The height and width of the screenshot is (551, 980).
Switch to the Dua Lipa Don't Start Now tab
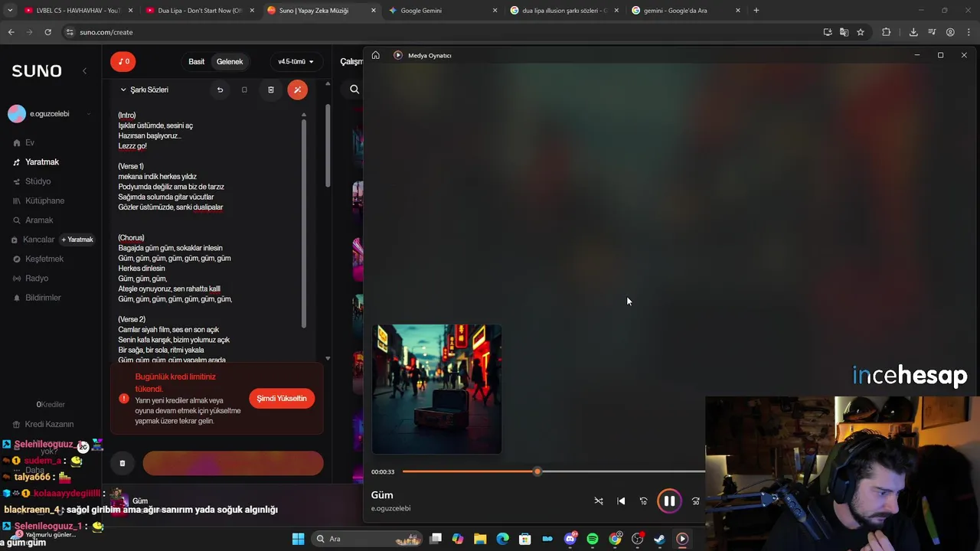tap(201, 11)
